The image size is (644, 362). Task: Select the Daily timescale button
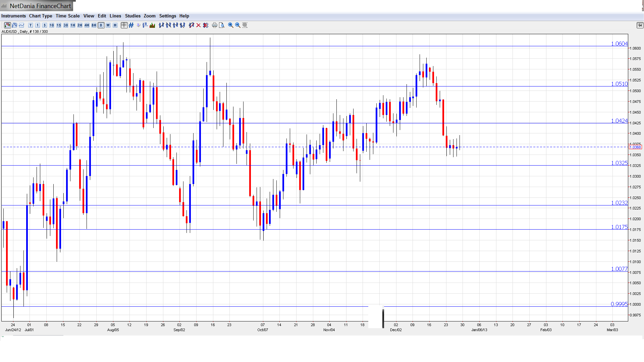101,25
